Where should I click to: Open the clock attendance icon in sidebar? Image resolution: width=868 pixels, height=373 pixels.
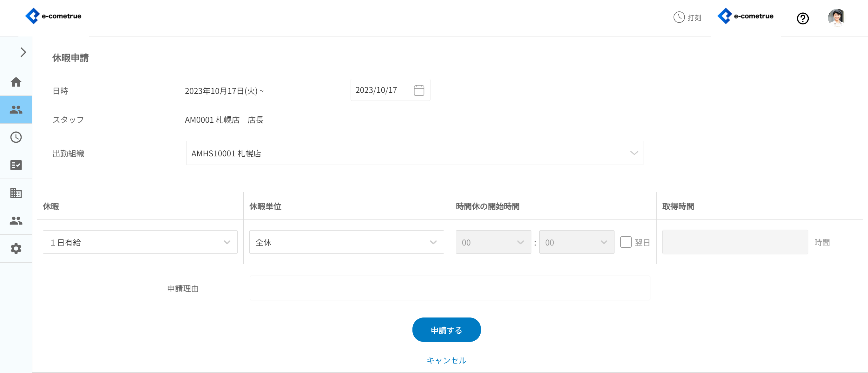(16, 137)
